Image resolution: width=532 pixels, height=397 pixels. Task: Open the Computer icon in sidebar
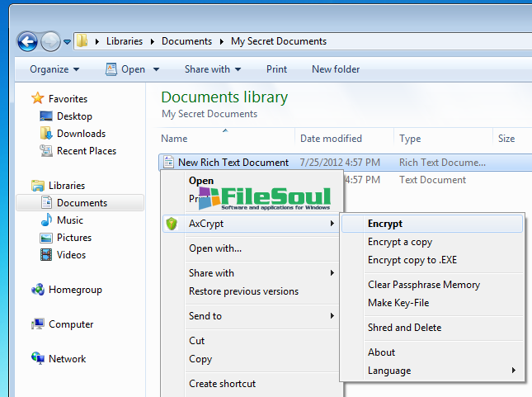[x=37, y=324]
